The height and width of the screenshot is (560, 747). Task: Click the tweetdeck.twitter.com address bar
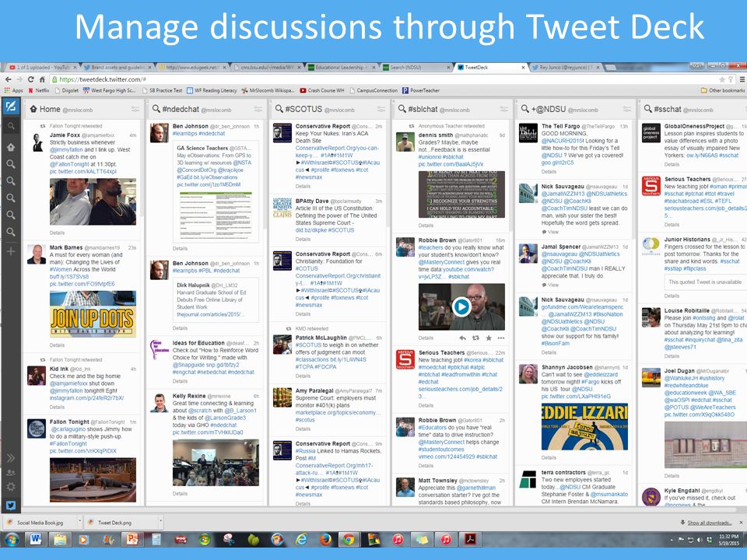(x=381, y=79)
